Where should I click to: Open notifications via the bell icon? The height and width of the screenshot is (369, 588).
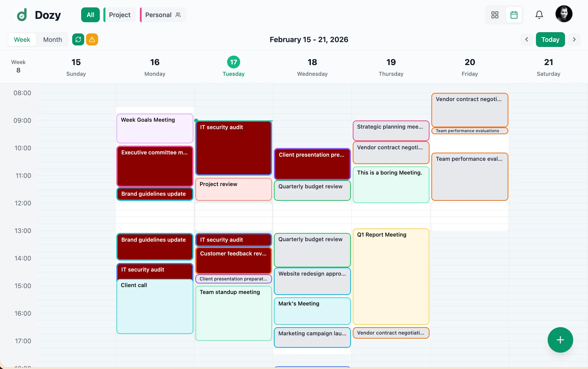(539, 15)
